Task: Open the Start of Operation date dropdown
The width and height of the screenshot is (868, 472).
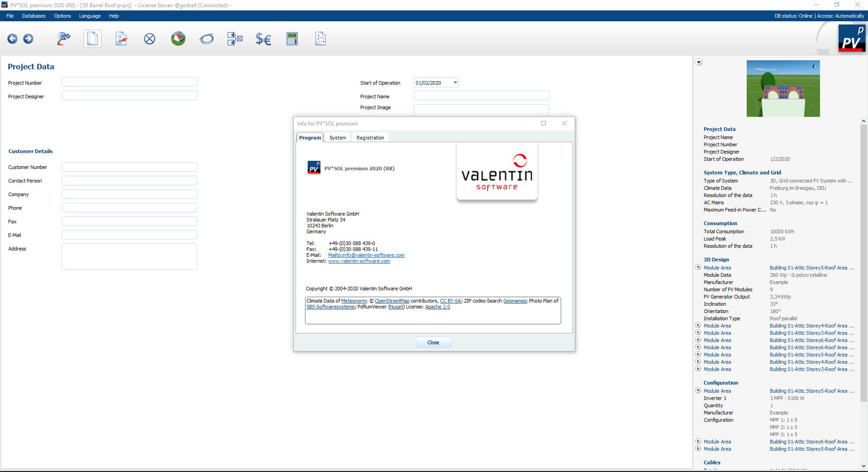Action: [x=455, y=82]
